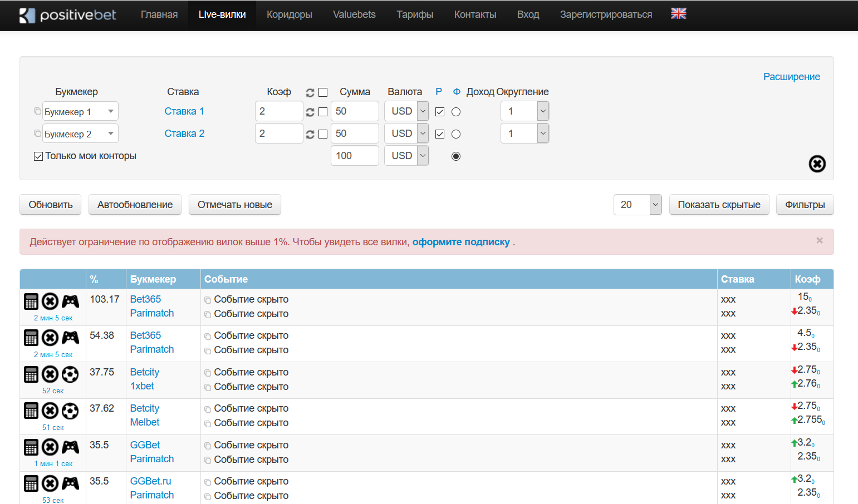Open the Букмекер 1 dropdown

(x=80, y=111)
